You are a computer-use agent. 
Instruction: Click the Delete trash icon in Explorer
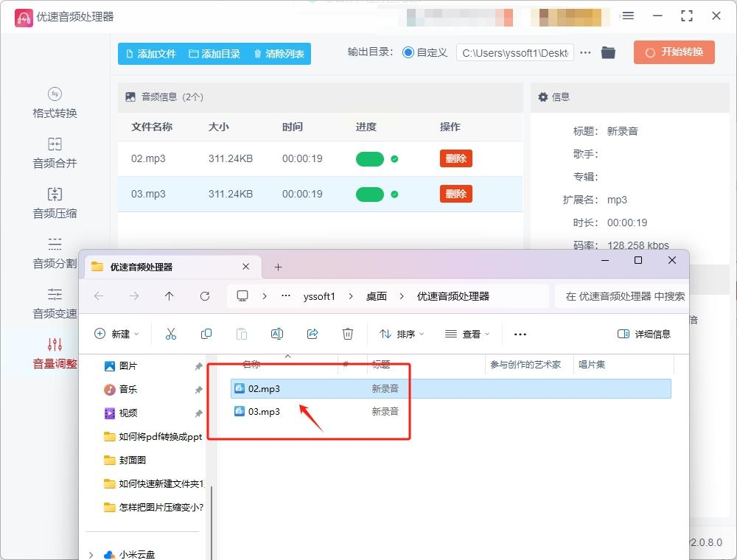coord(348,334)
